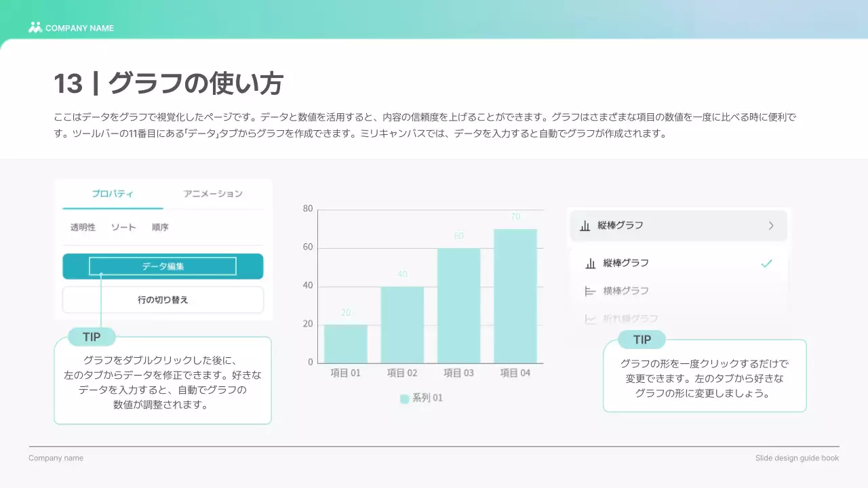Expand the chart type chevron arrow
868x488 pixels.
[x=771, y=226]
